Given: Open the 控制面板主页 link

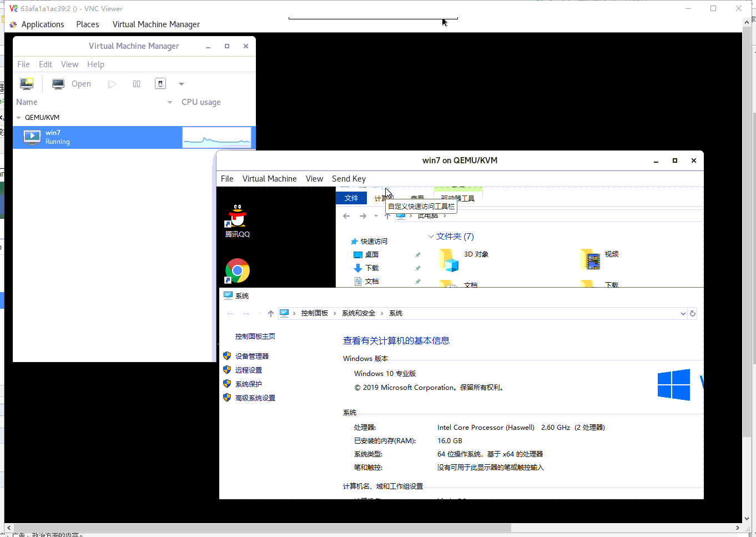Looking at the screenshot, I should coord(255,337).
